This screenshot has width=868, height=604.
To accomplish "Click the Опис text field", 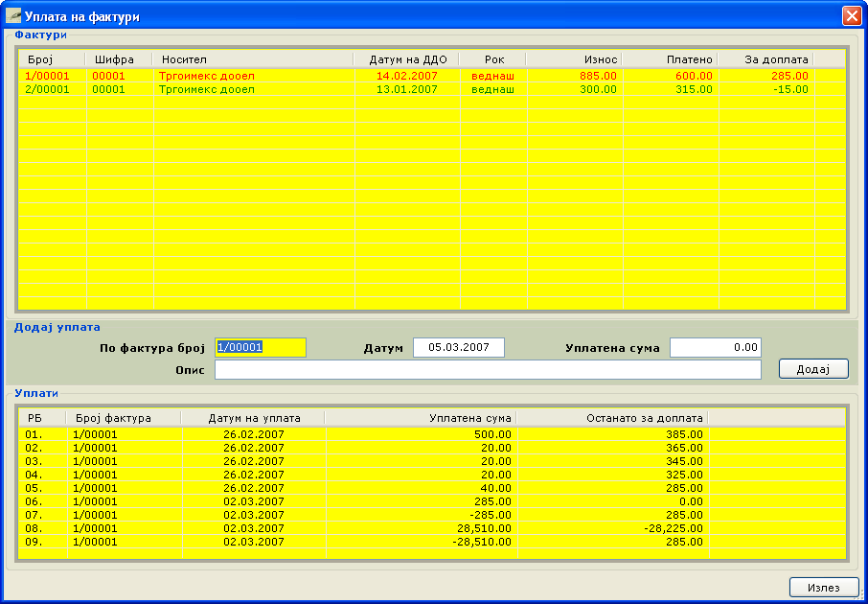I will (488, 370).
